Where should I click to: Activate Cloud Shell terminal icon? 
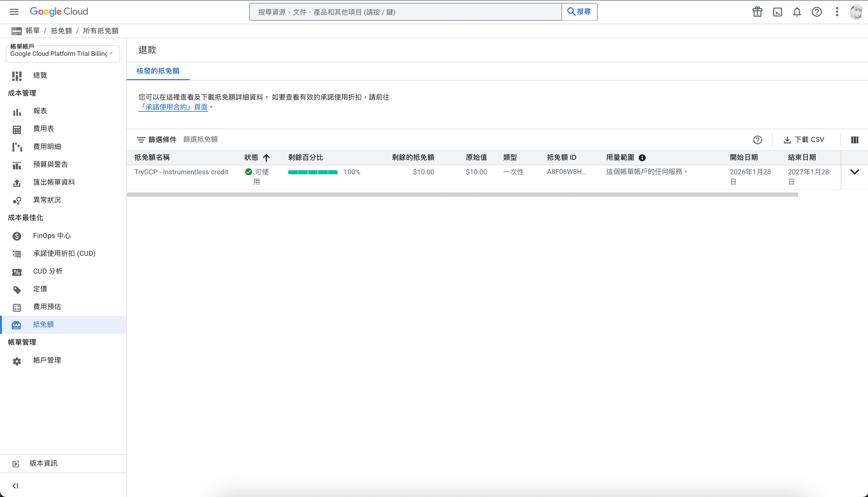[x=777, y=12]
